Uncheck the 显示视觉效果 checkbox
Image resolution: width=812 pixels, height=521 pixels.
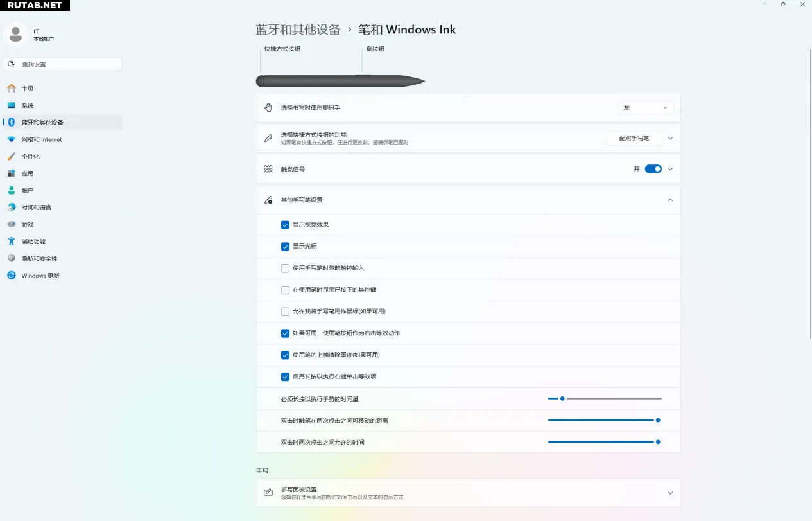285,225
